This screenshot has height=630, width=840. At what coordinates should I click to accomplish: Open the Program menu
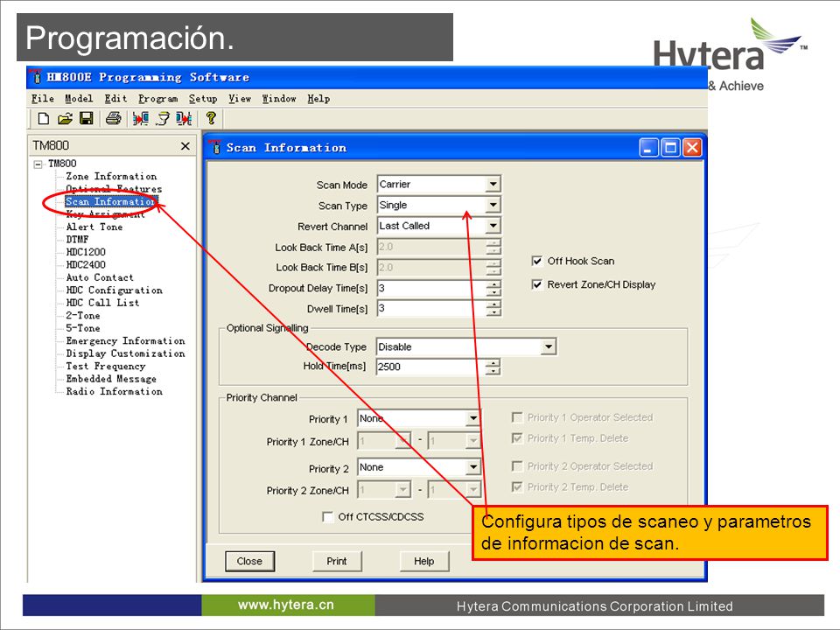click(x=158, y=99)
